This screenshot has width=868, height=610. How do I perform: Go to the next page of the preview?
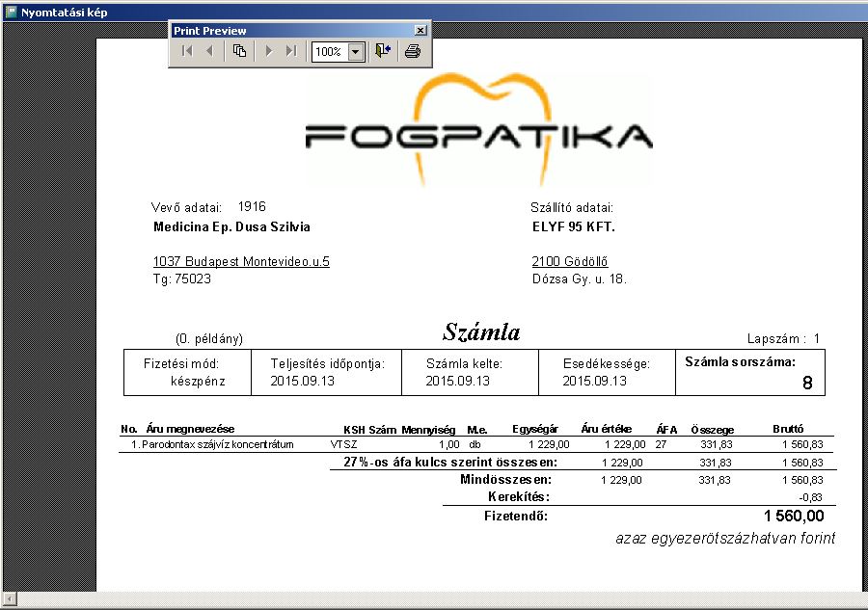[x=269, y=51]
